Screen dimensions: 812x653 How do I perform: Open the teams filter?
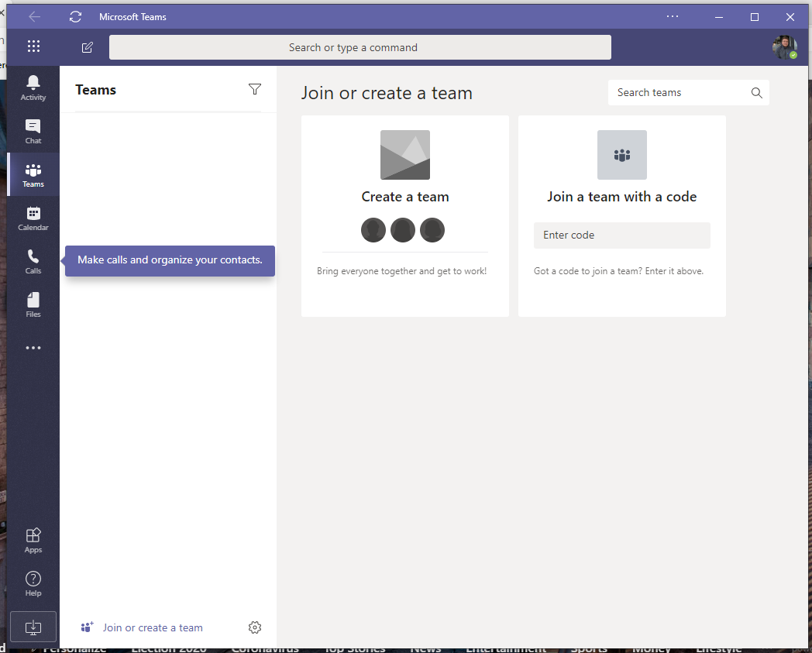tap(254, 89)
